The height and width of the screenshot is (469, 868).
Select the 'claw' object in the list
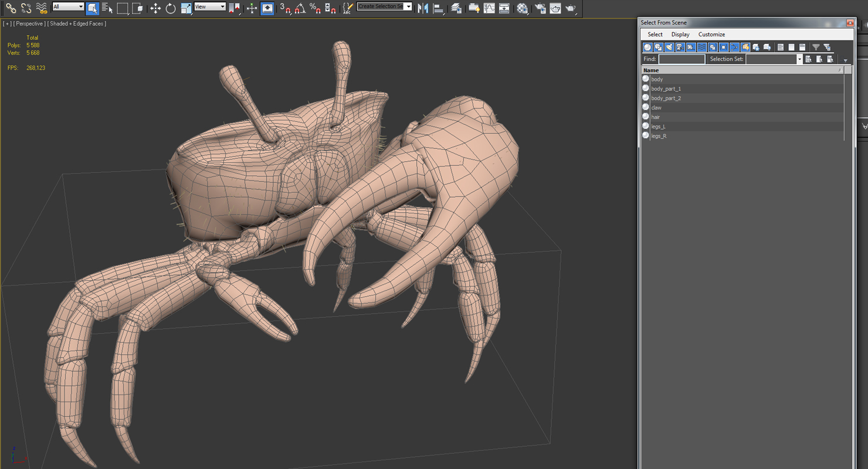(x=656, y=108)
